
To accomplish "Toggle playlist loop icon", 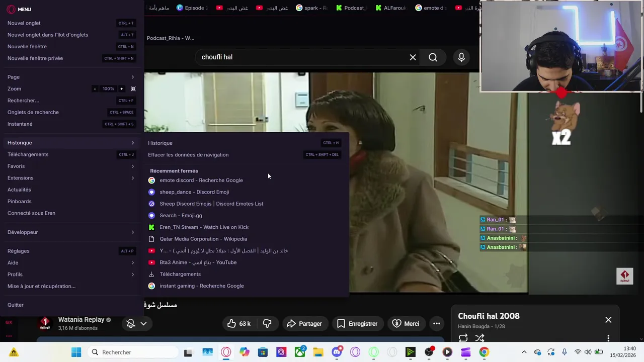I will pos(463,338).
